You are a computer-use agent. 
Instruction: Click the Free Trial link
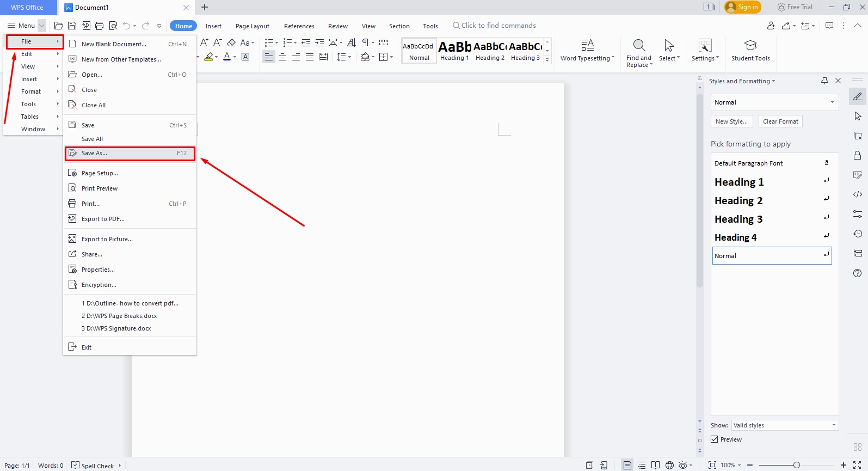tap(795, 7)
